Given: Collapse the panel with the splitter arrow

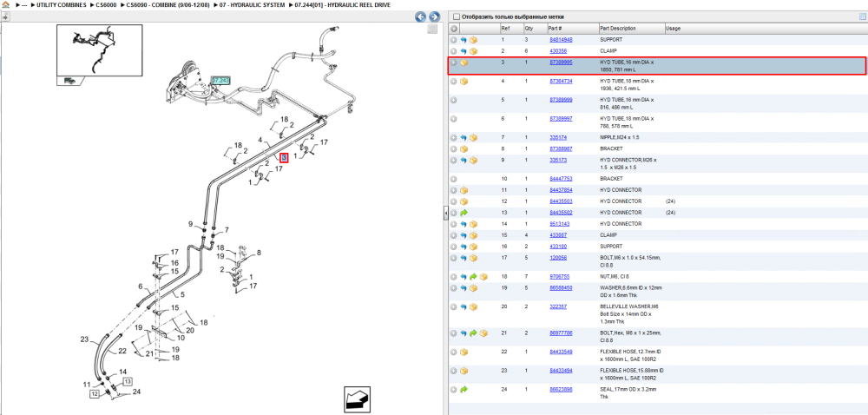Looking at the screenshot, I should (445, 213).
